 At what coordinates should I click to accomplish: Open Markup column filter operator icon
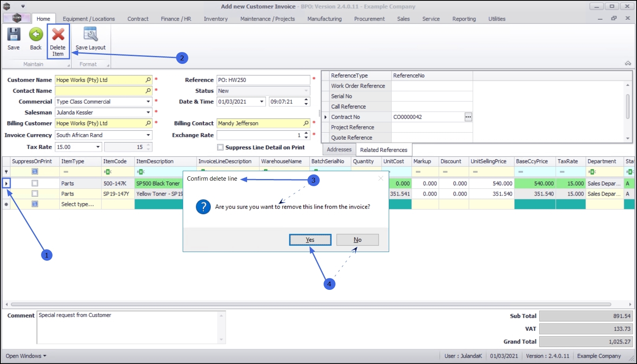(x=418, y=172)
